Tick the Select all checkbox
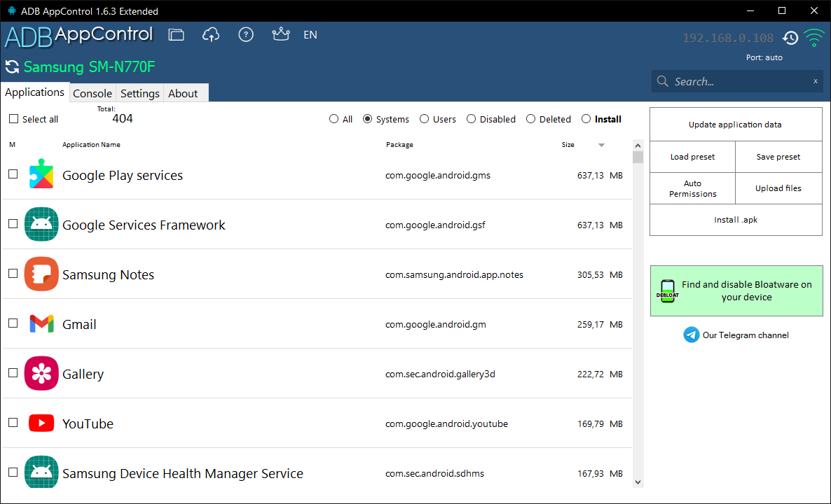The width and height of the screenshot is (831, 504). coord(14,118)
